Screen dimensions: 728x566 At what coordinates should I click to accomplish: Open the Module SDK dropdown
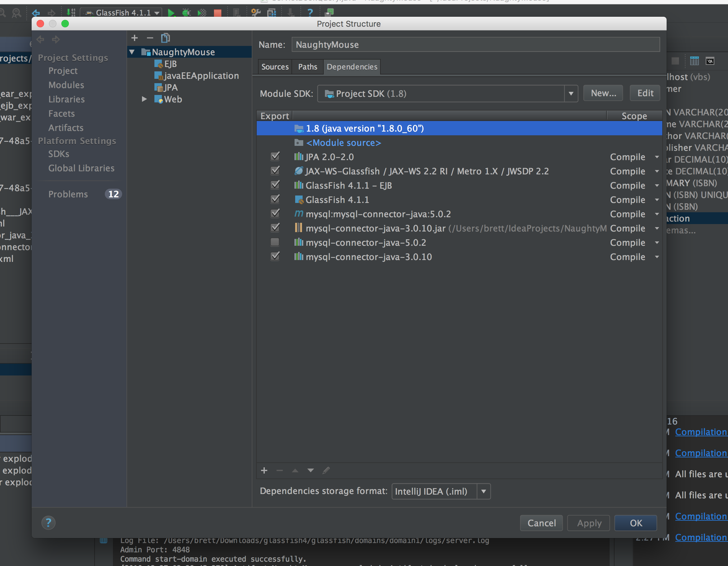[571, 93]
